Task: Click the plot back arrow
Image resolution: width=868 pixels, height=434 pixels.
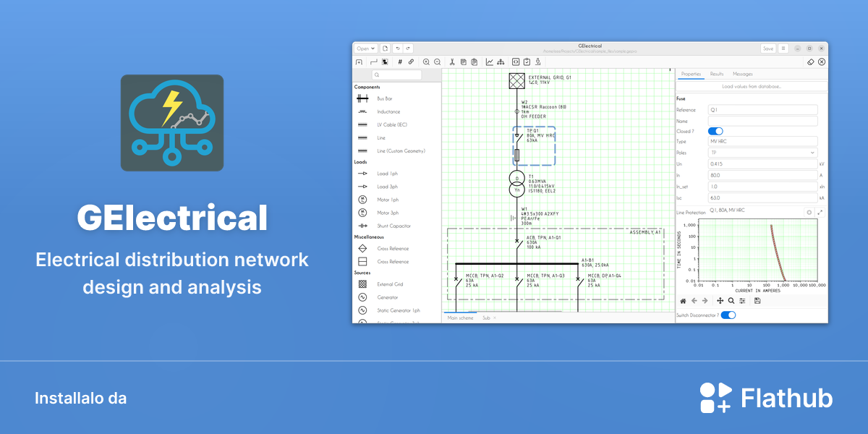Action: [694, 300]
